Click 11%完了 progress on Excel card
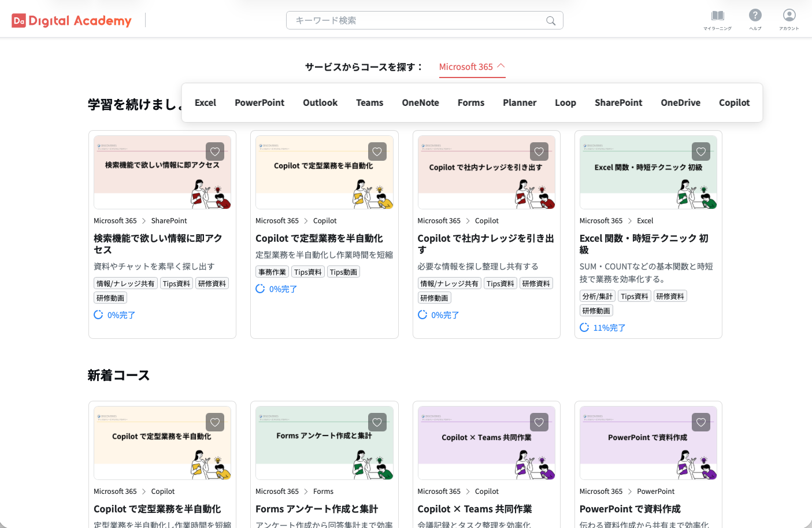This screenshot has width=812, height=528. pyautogui.click(x=603, y=328)
